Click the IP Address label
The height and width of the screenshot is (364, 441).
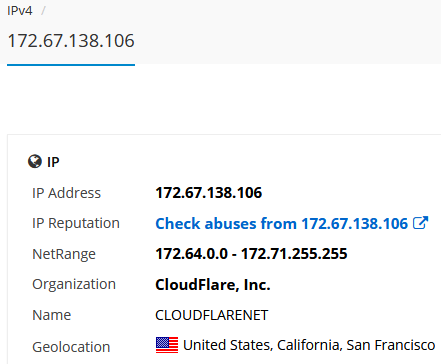tap(66, 193)
